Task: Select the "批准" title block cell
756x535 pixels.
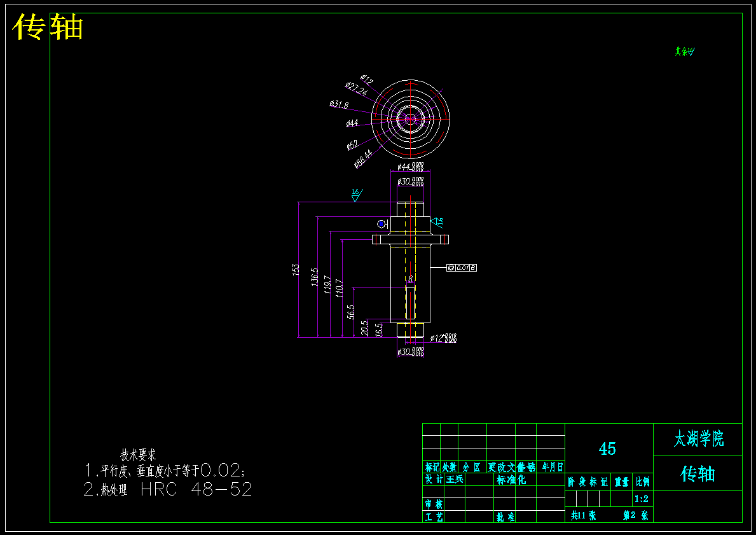Action: tap(505, 517)
